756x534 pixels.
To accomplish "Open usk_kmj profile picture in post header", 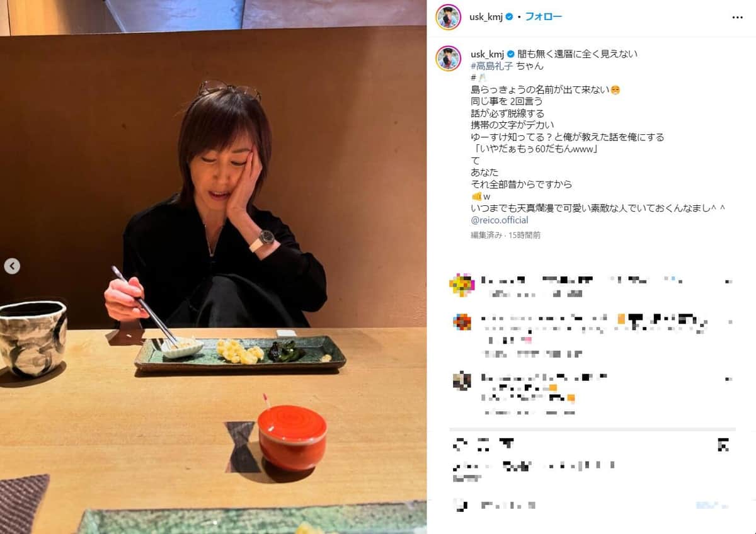I will point(449,17).
